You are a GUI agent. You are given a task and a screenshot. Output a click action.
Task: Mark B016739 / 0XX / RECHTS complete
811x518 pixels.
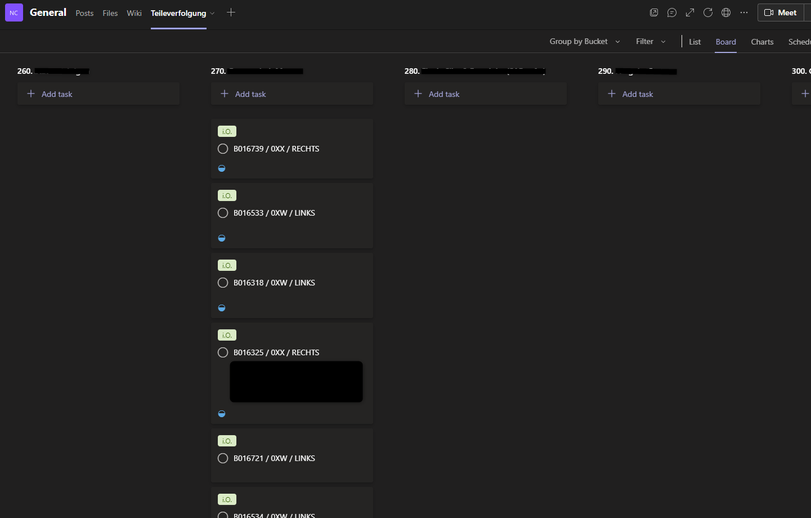222,149
